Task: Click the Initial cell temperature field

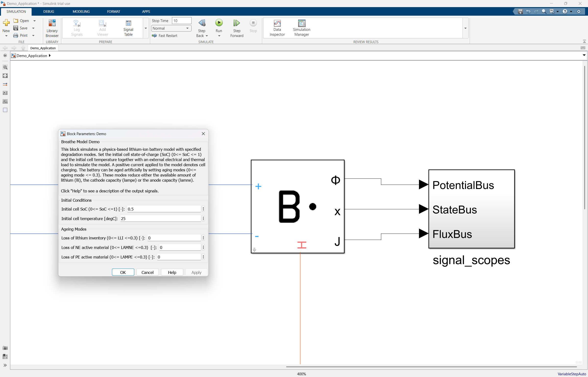Action: pos(160,218)
